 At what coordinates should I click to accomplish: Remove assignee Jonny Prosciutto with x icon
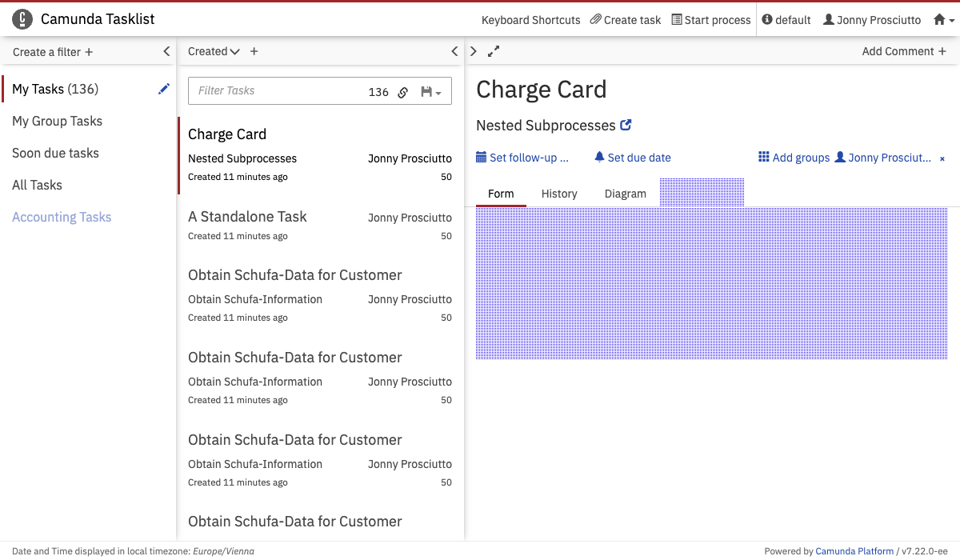(x=942, y=158)
